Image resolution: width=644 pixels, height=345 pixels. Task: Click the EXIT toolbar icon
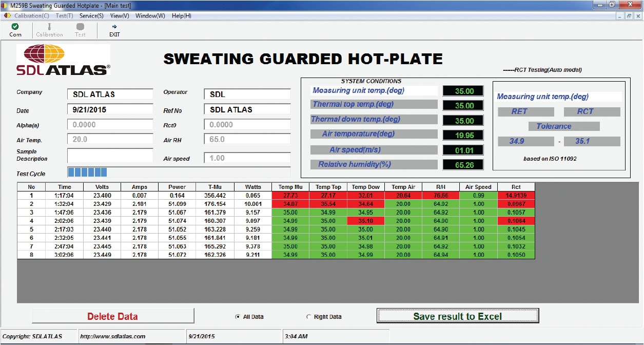coord(114,30)
